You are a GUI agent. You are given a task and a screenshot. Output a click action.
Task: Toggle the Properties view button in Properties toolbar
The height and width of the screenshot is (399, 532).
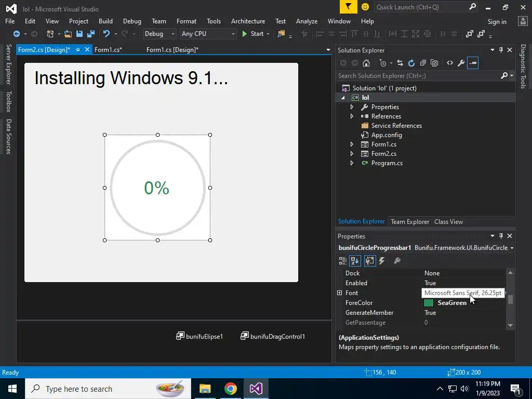pyautogui.click(x=370, y=261)
